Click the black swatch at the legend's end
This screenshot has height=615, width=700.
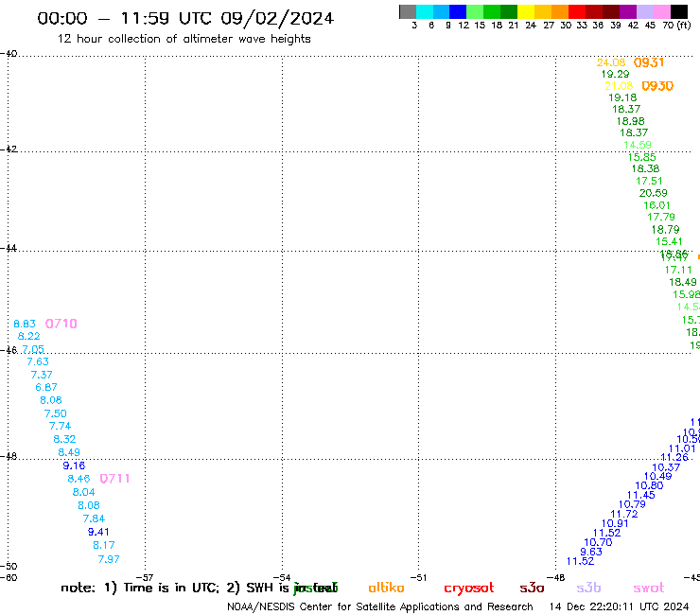(x=679, y=11)
